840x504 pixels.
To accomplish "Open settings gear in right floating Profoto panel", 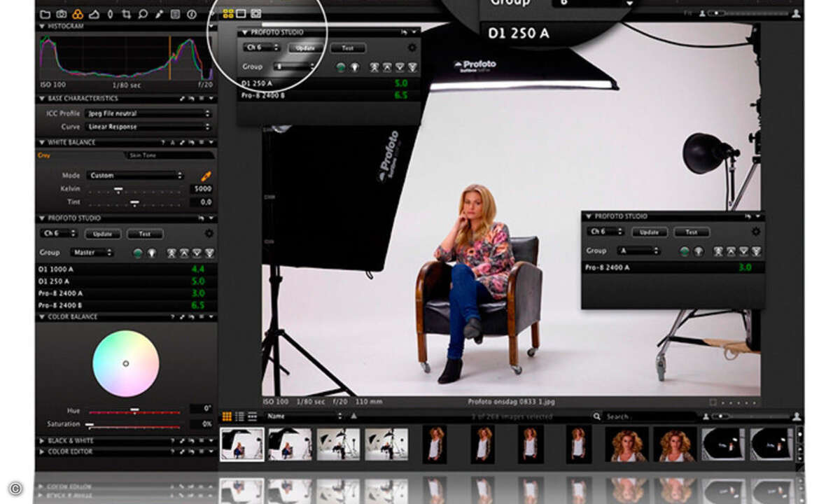I will [x=755, y=232].
